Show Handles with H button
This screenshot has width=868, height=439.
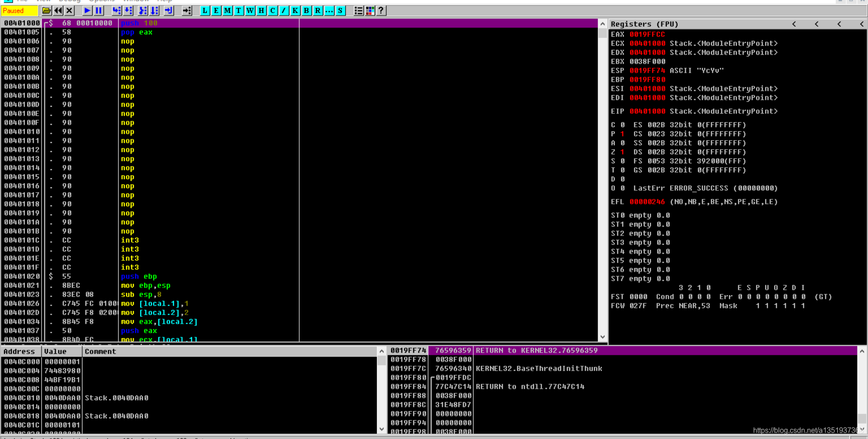click(x=261, y=10)
